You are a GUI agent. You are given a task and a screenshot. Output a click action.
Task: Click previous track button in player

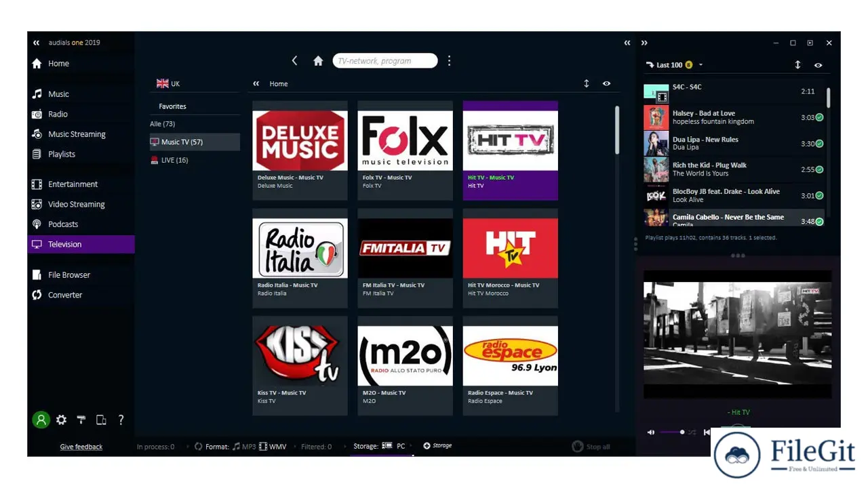click(x=707, y=432)
